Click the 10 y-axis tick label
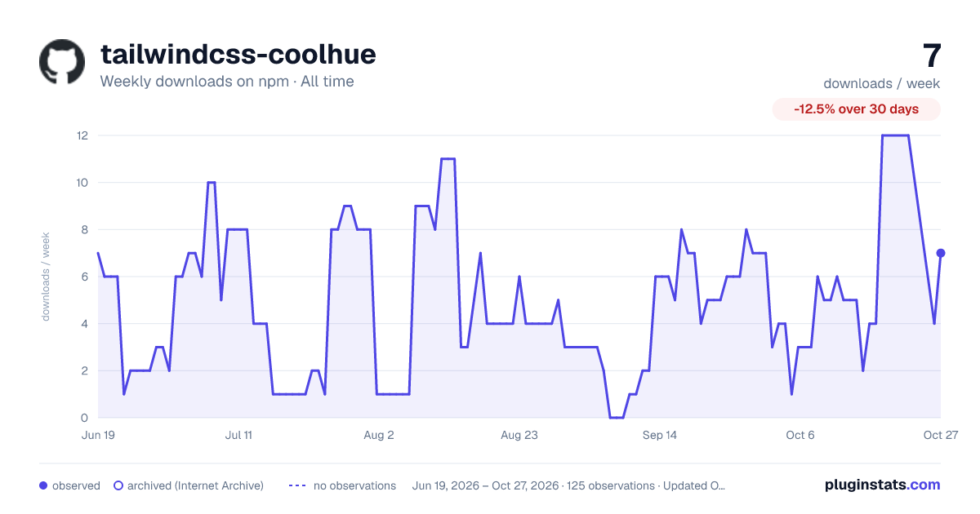 click(82, 183)
